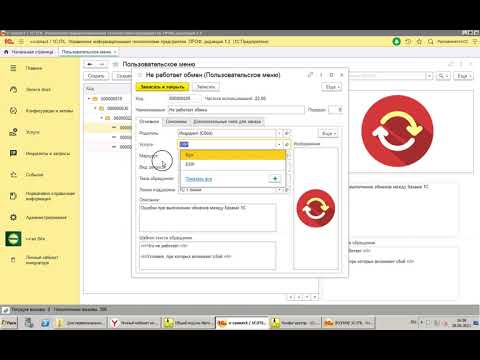This screenshot has height=360, width=480.
Task: Click the Создать button in list toolbar
Action: tap(96, 76)
